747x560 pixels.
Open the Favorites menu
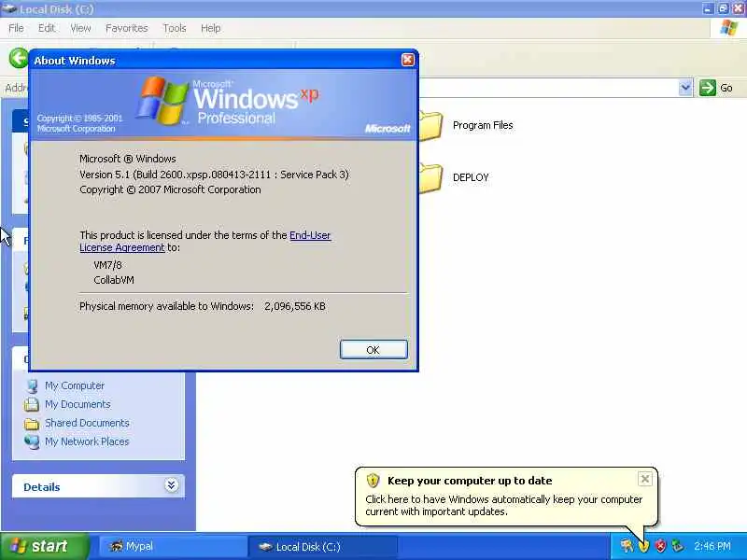127,29
